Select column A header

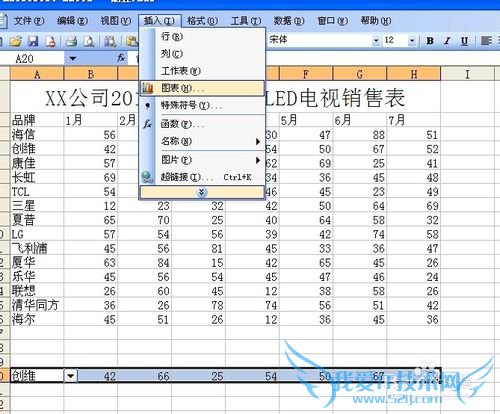(37, 74)
